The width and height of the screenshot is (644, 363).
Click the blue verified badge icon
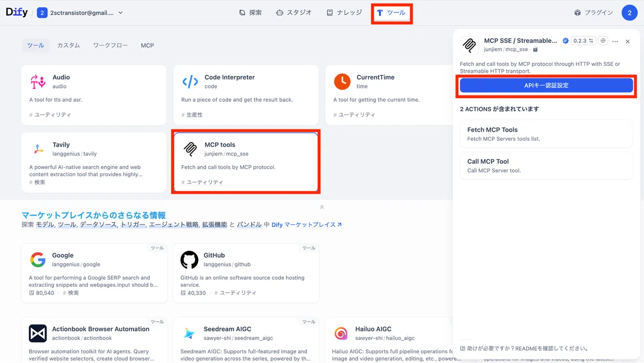click(x=566, y=41)
